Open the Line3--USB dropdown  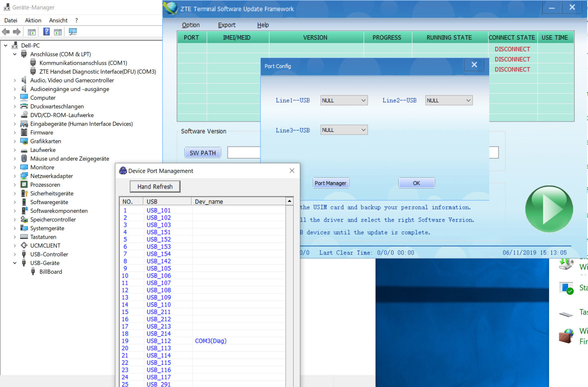(x=344, y=130)
